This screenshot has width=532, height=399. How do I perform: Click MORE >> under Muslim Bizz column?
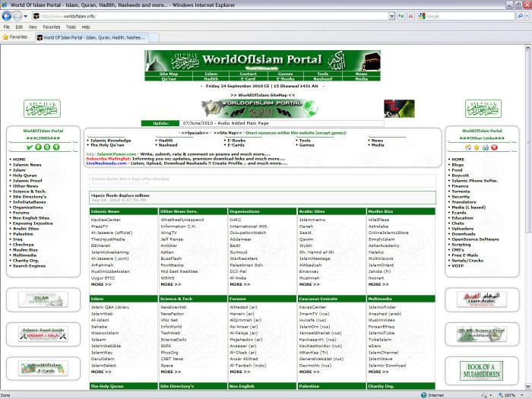point(378,284)
